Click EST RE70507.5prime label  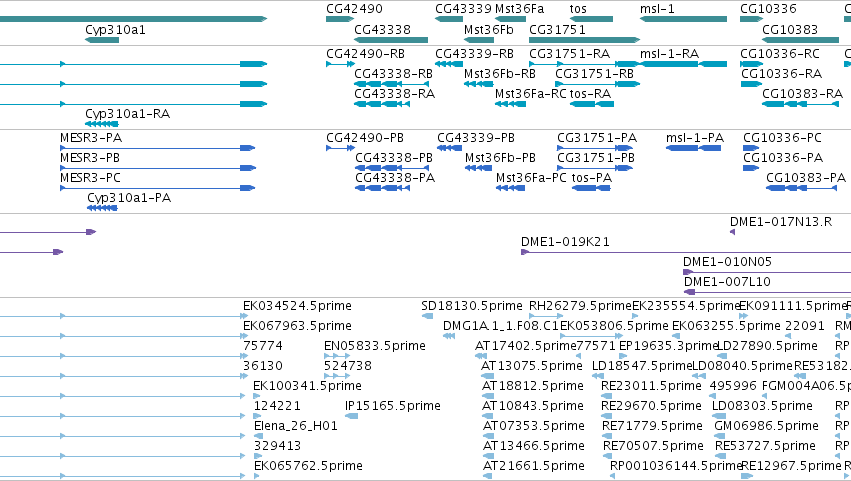pos(653,446)
